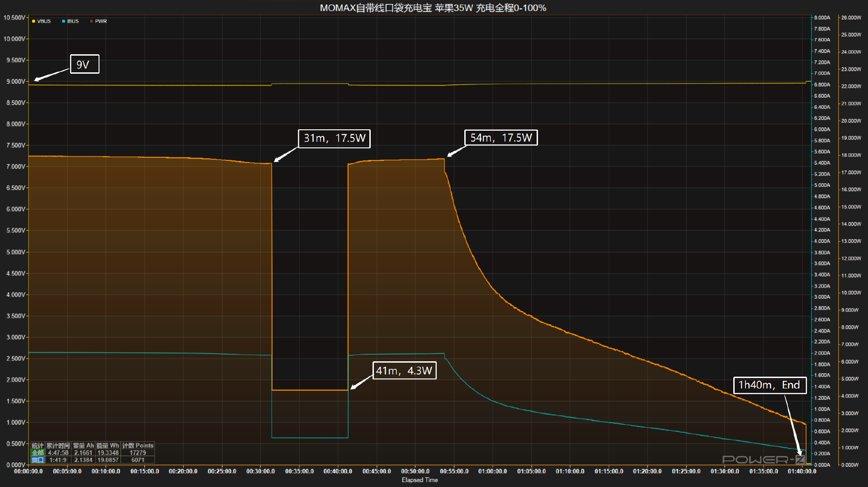Click the 00:40:00.0 time axis tick
This screenshot has width=868, height=487.
338,471
